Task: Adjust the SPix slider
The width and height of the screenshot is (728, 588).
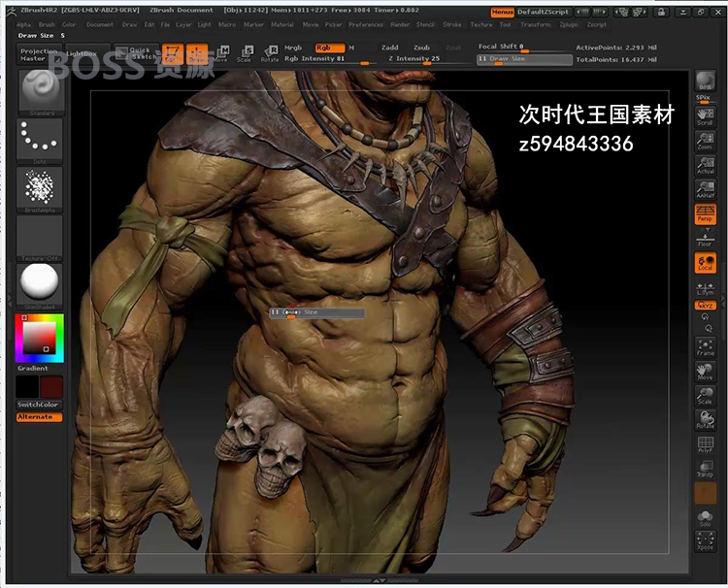Action: point(706,99)
